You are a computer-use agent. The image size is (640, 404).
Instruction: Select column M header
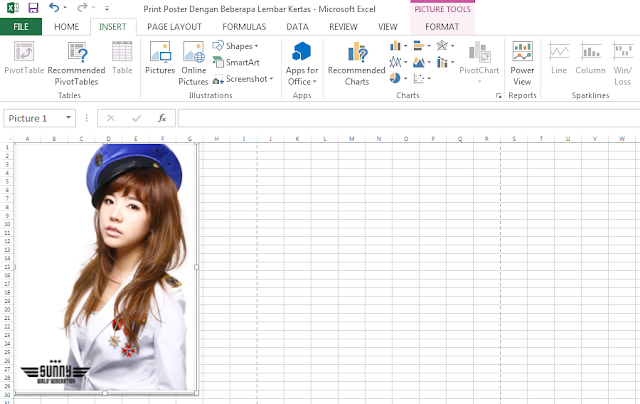pos(351,139)
